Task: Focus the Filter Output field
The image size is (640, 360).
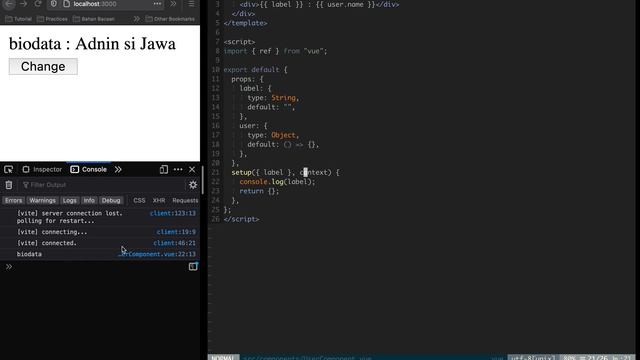Action: (102, 185)
